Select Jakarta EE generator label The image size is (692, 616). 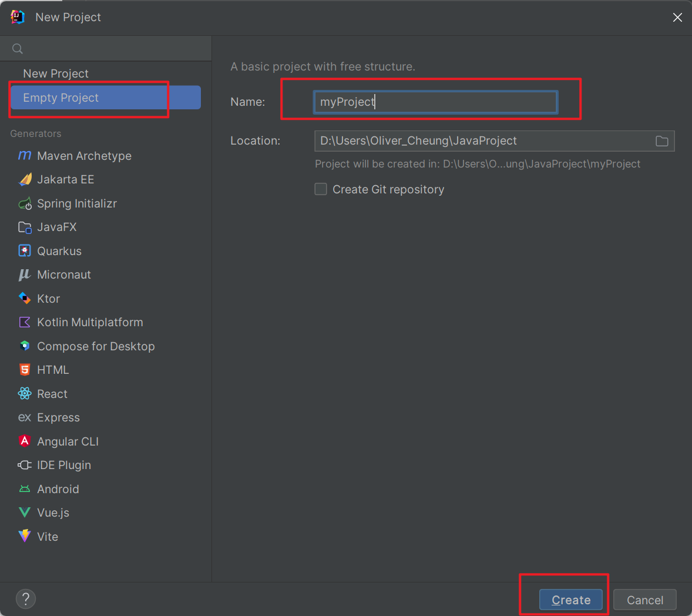click(x=65, y=179)
